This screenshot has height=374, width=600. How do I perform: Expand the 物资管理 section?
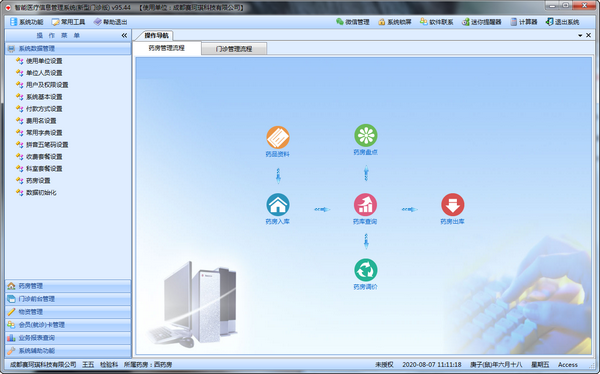68,312
